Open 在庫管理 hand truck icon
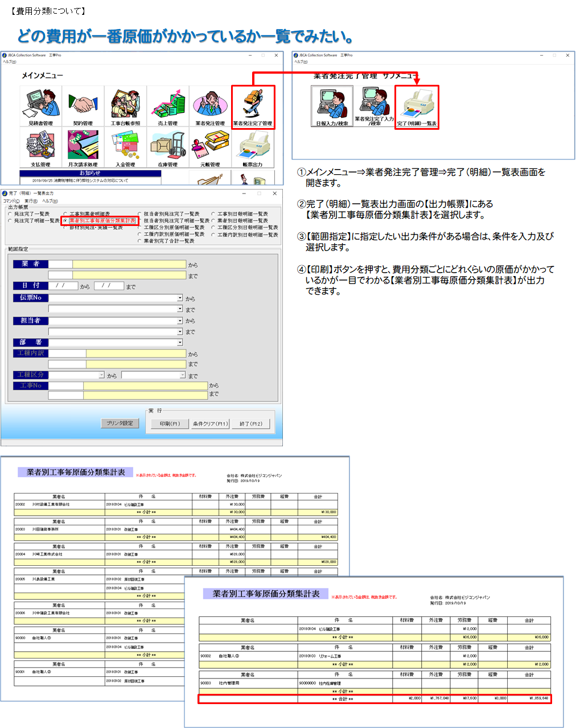The width and height of the screenshot is (576, 728). 167,147
